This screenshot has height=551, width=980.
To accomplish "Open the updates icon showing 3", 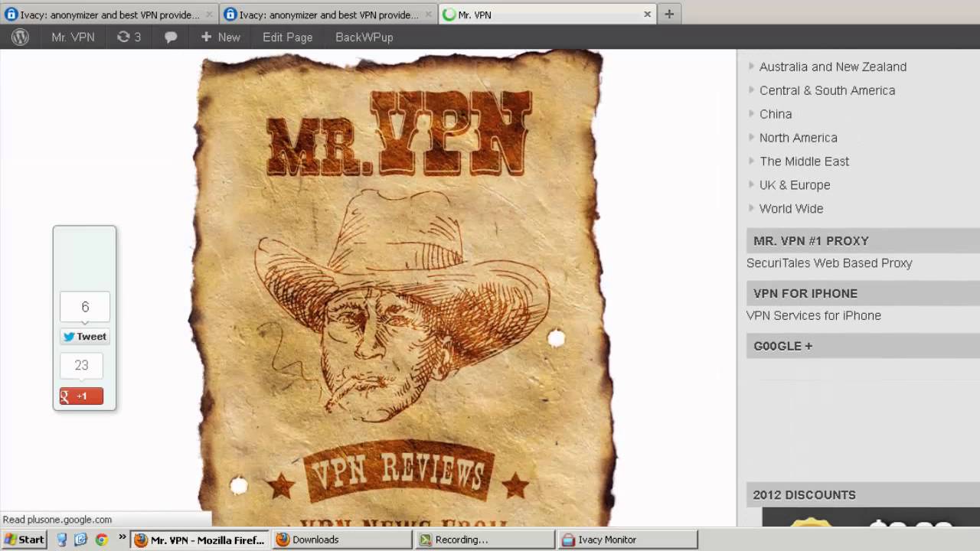I will tap(129, 37).
